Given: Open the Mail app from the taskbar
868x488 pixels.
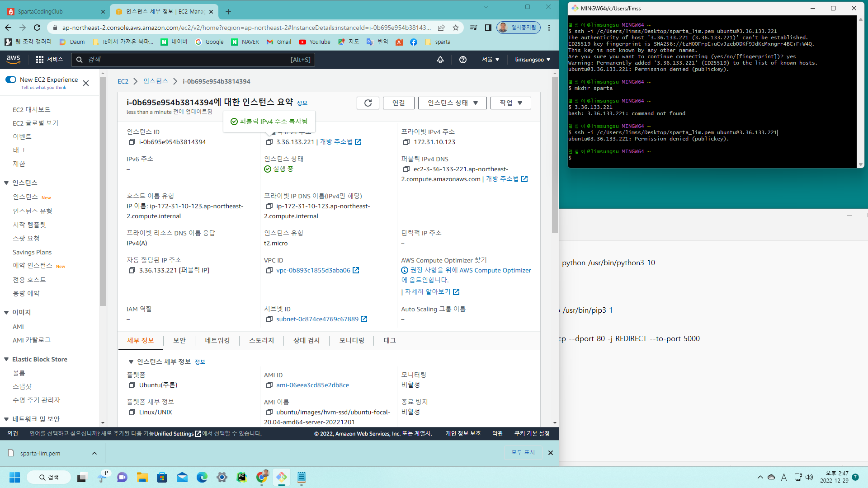Looking at the screenshot, I should [x=182, y=477].
